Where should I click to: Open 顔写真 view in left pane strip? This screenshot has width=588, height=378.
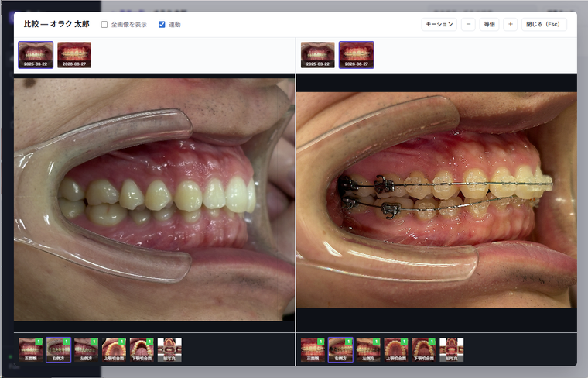[x=169, y=350]
